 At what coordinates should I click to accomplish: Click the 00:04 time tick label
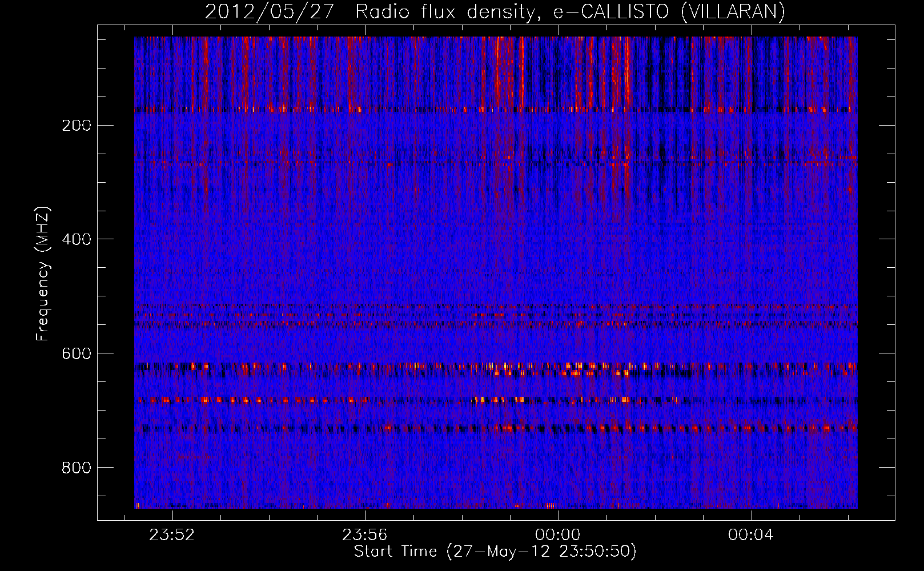tap(751, 534)
